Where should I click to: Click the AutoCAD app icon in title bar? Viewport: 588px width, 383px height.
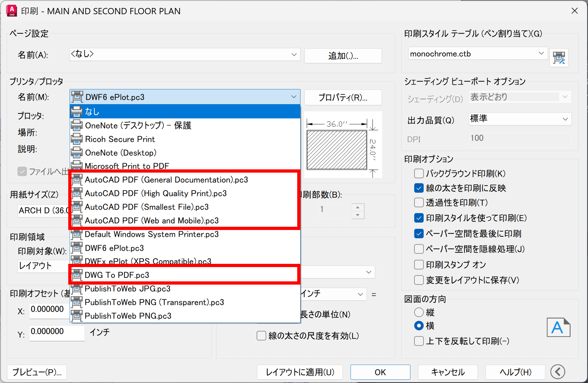tap(12, 11)
